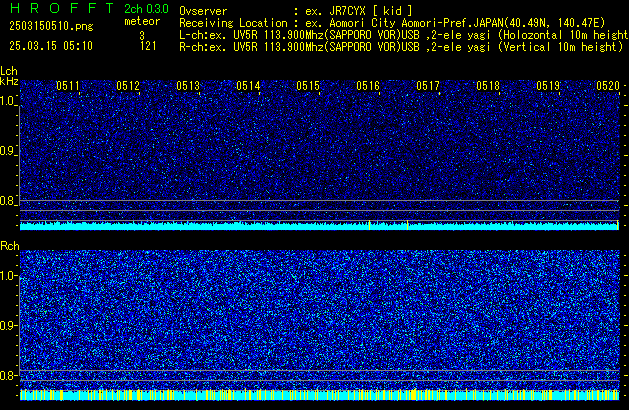Click the 'meteor' label in the header
Screen dimensions: 629x410
[142, 21]
